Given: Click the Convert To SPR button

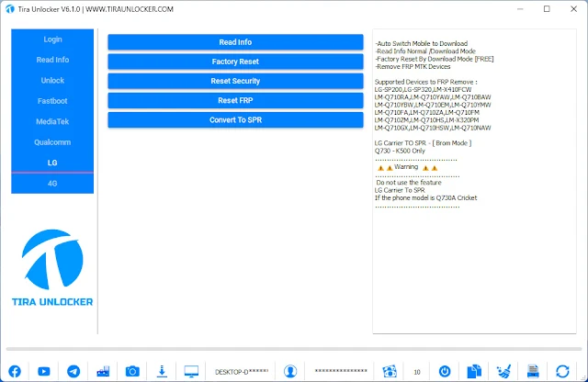Looking at the screenshot, I should [235, 120].
